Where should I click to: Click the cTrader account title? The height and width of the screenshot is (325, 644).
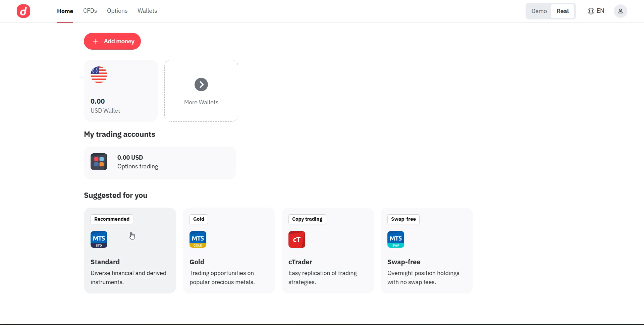pyautogui.click(x=300, y=262)
